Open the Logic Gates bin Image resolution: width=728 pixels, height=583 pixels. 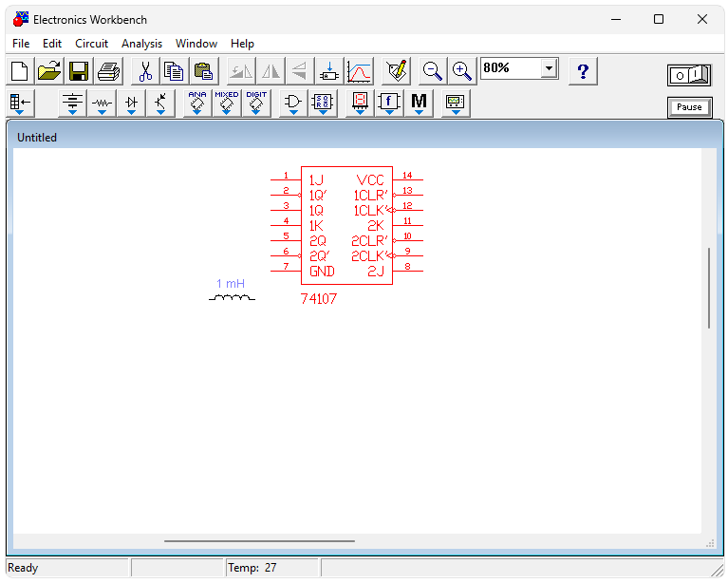tap(293, 103)
